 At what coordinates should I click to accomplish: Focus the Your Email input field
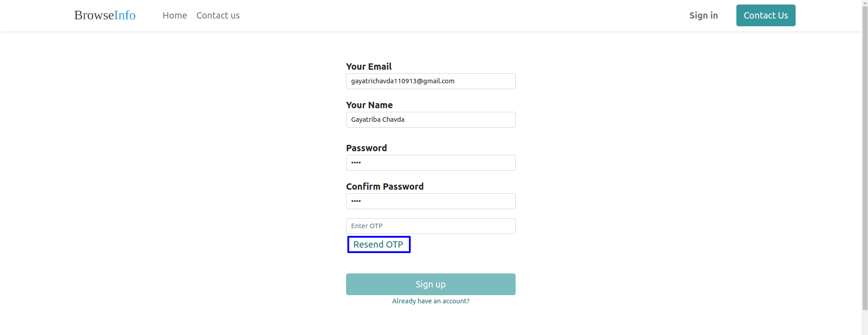(431, 81)
